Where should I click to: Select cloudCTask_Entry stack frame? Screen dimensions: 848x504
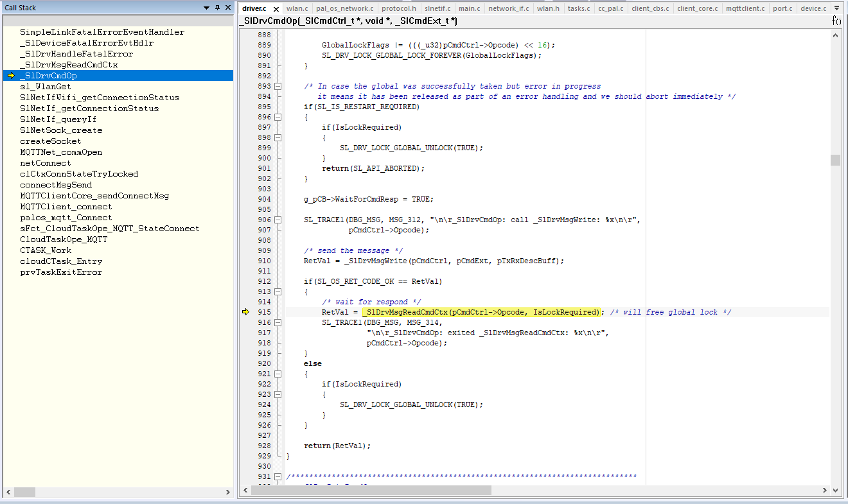61,261
